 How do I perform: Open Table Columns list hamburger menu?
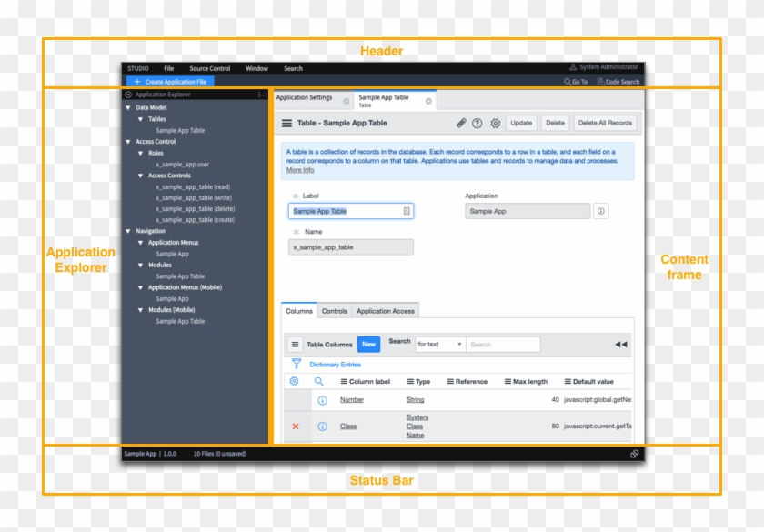tap(295, 345)
